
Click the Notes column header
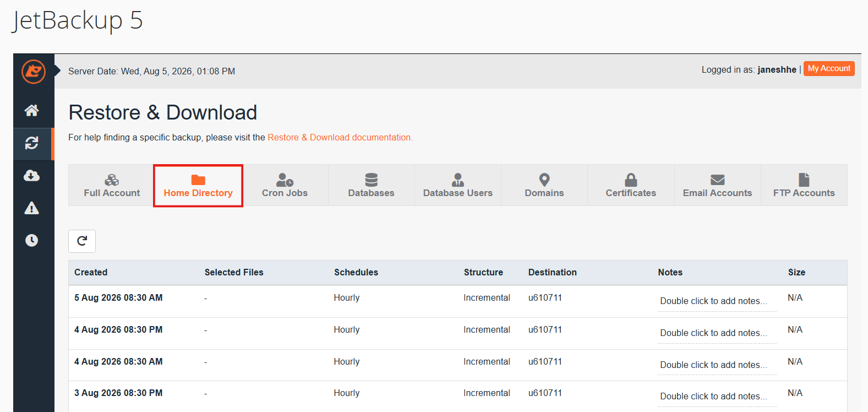click(670, 272)
